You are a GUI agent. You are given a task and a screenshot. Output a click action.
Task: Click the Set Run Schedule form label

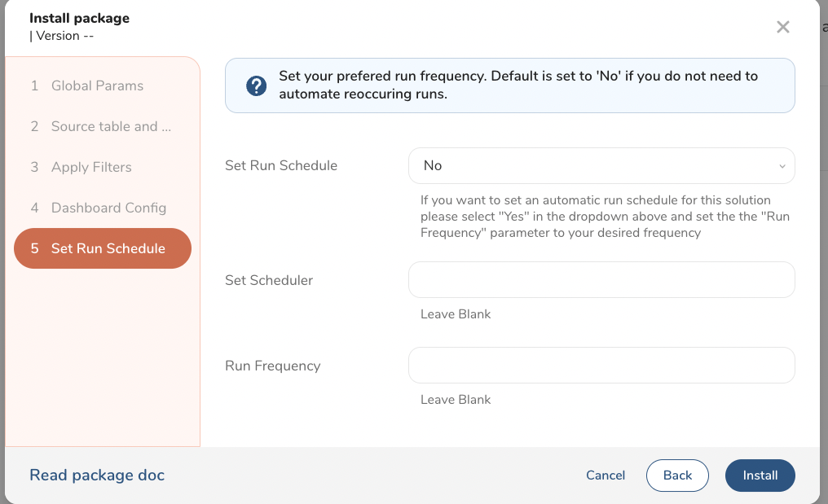pos(280,165)
